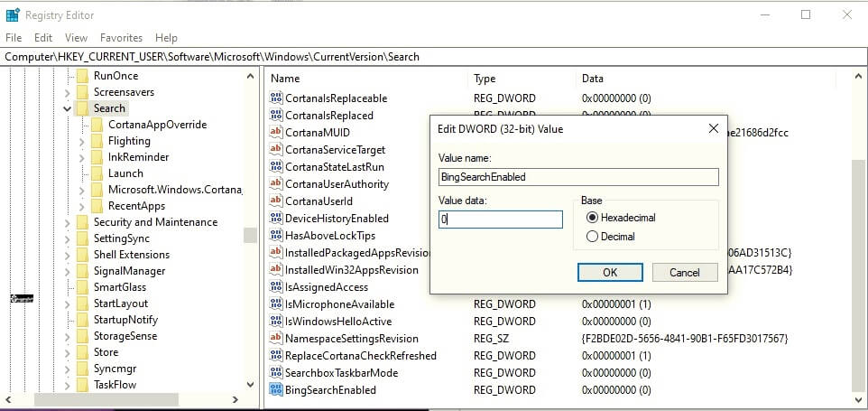Select the Hexadecimal base option
Image resolution: width=868 pixels, height=411 pixels.
(592, 218)
